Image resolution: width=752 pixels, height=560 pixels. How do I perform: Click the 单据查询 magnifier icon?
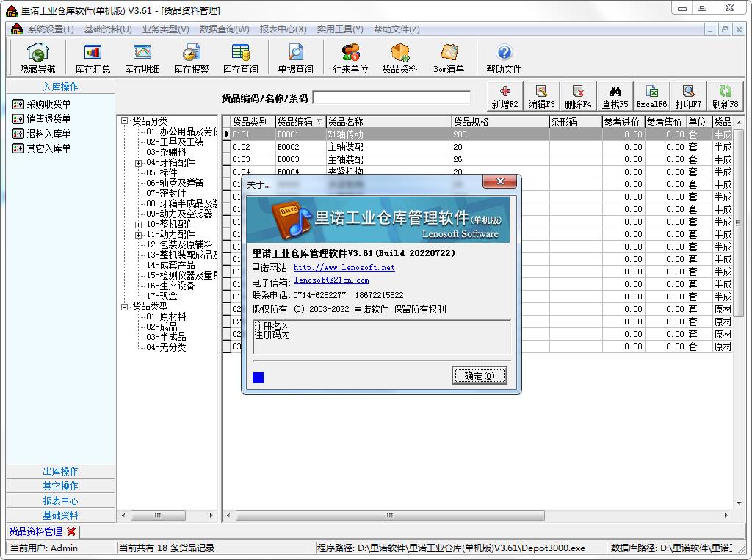pos(295,59)
